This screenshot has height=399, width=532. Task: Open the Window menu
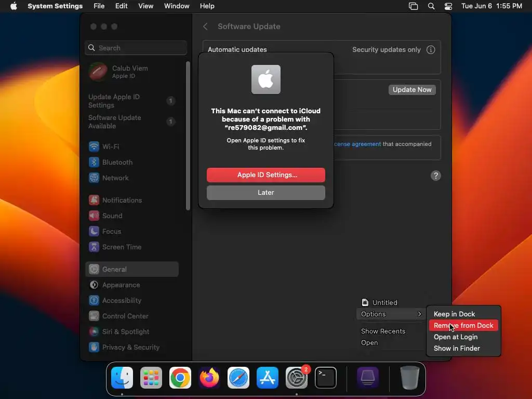[177, 6]
